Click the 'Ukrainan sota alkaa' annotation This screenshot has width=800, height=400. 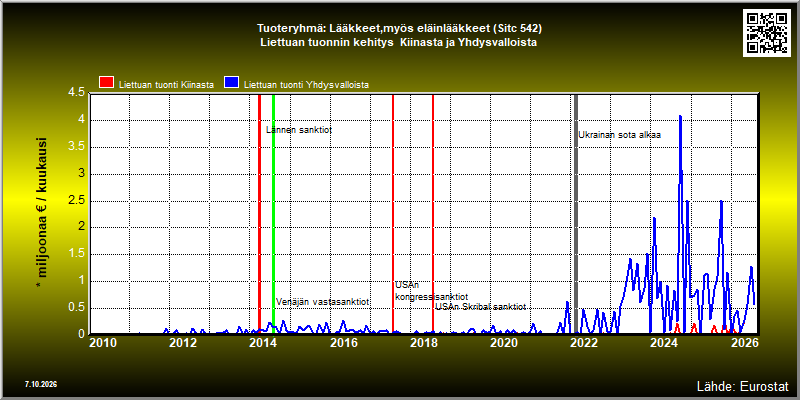coord(619,135)
